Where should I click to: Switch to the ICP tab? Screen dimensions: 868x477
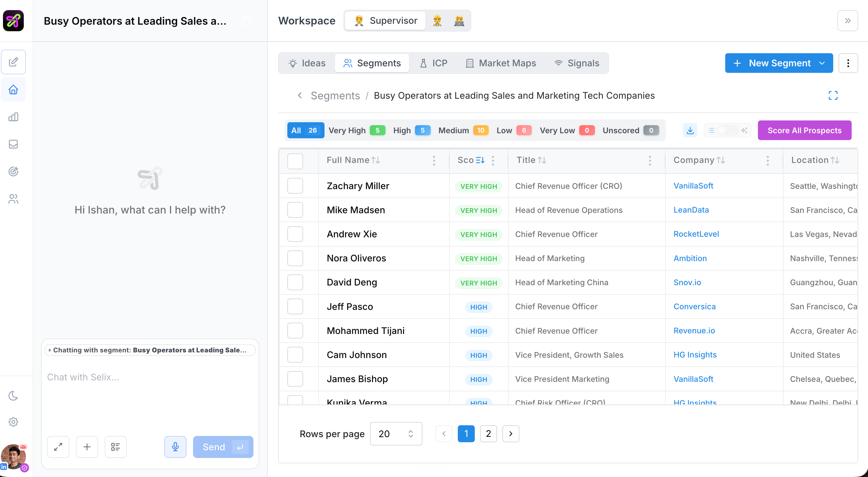tap(434, 63)
